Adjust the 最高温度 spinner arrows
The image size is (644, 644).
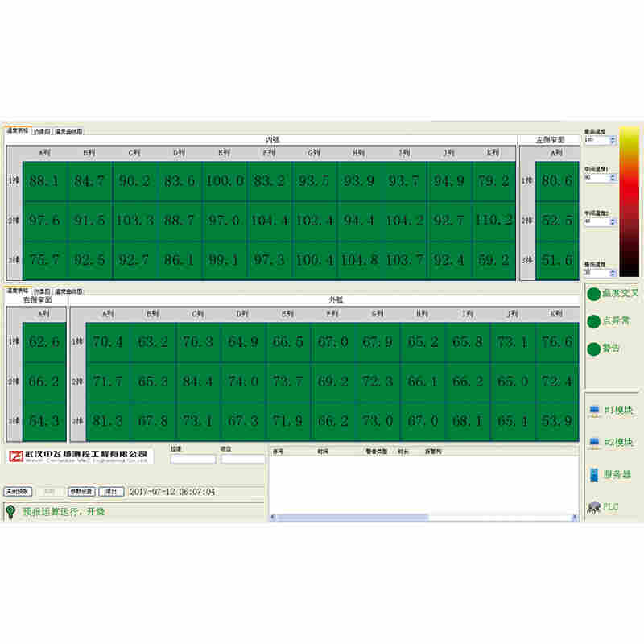(613, 140)
